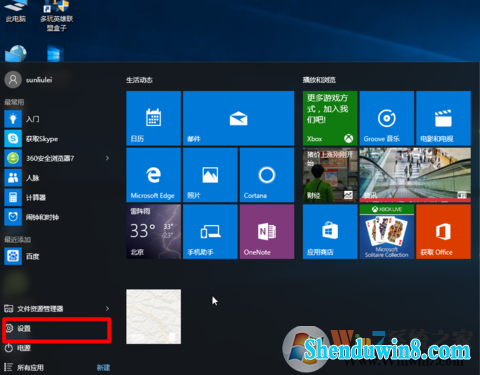
Task: Open the Maps tile
Action: [154, 316]
